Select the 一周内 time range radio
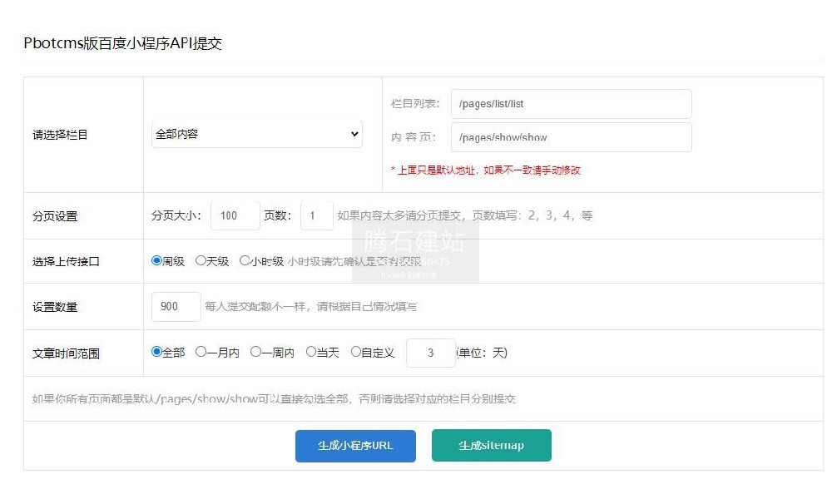Image resolution: width=832 pixels, height=504 pixels. (x=255, y=352)
